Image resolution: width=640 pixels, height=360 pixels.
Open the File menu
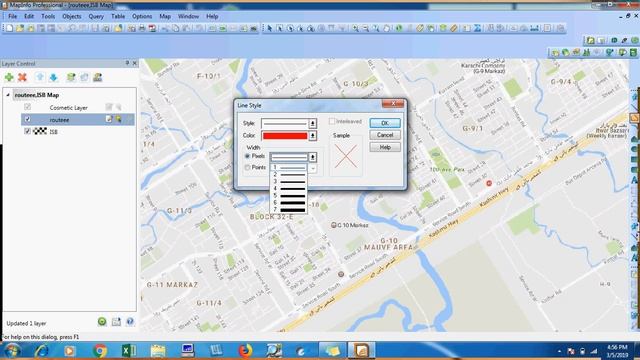click(13, 16)
